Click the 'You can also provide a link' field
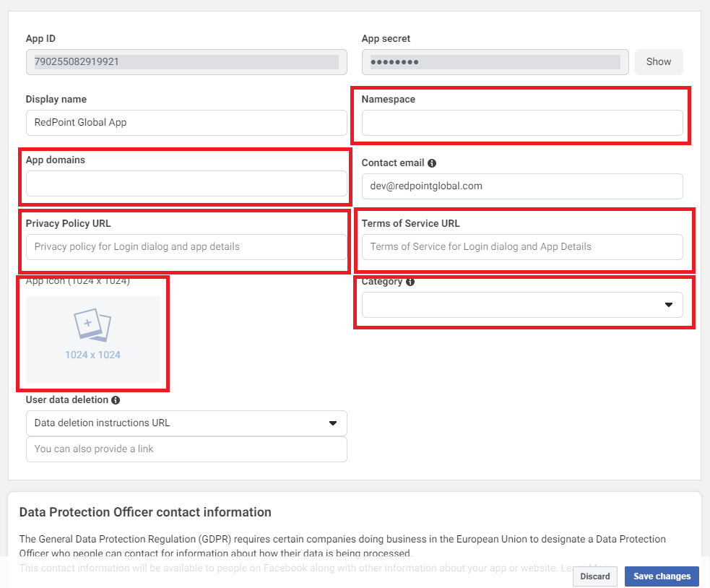This screenshot has height=588, width=710. pos(186,449)
